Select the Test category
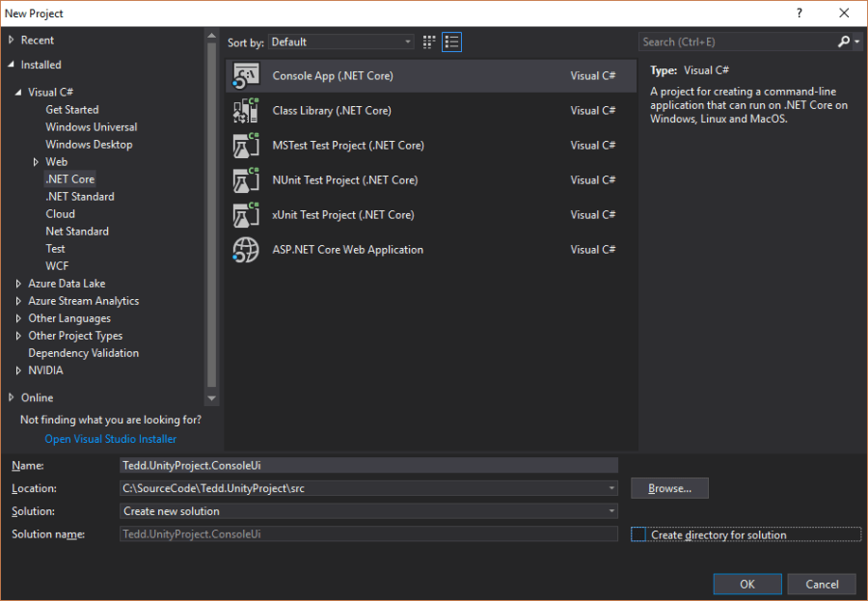 pyautogui.click(x=55, y=249)
